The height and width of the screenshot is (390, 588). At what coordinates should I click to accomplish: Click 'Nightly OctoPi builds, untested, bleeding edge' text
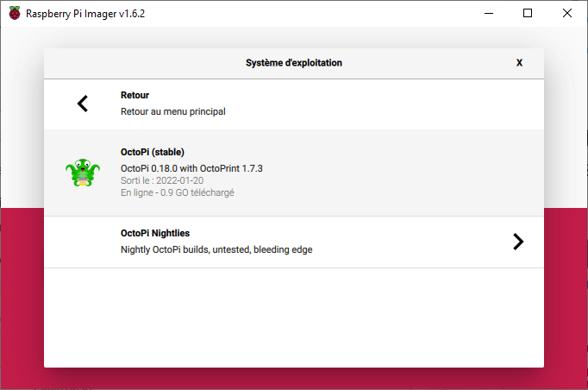tap(216, 249)
